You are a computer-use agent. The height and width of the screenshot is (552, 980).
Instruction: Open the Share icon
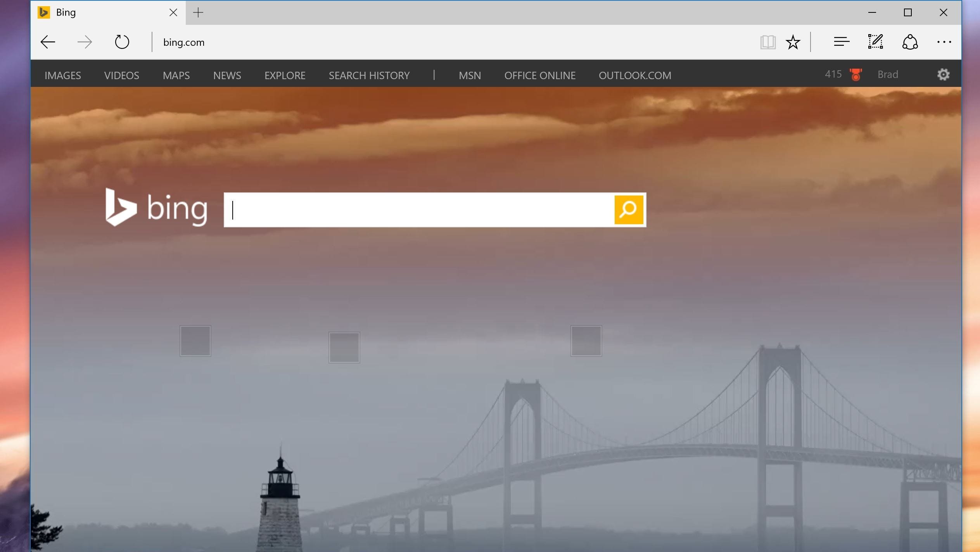pos(910,42)
